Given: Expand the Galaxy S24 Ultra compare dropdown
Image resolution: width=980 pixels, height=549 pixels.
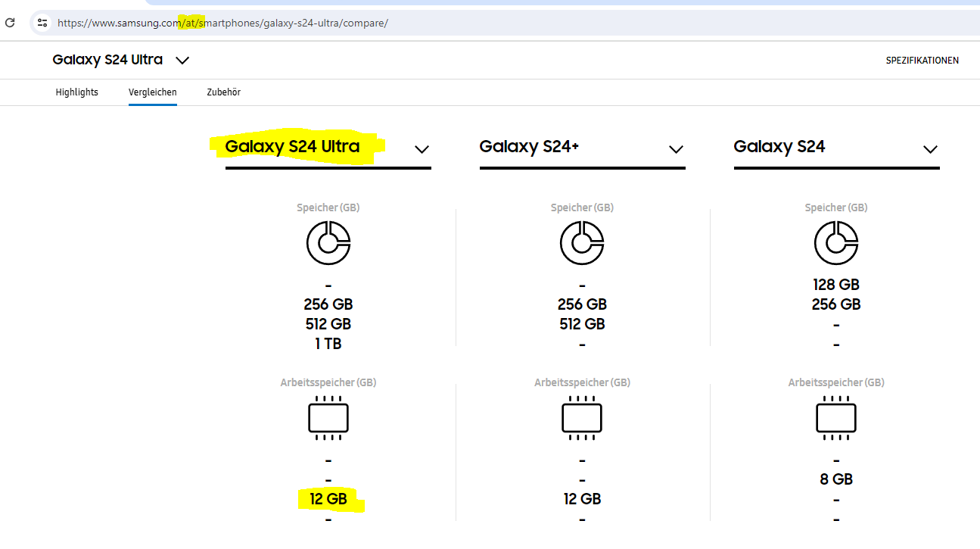Looking at the screenshot, I should click(x=422, y=149).
